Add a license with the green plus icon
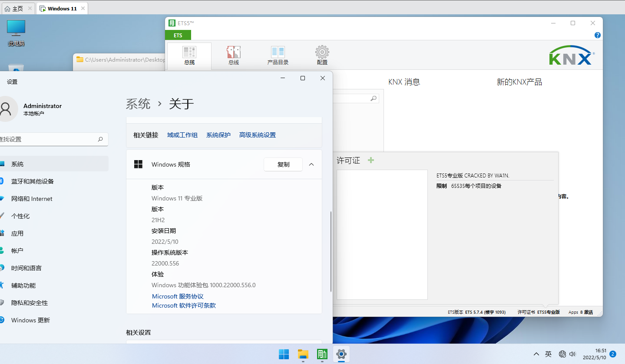The width and height of the screenshot is (625, 364). pos(371,160)
